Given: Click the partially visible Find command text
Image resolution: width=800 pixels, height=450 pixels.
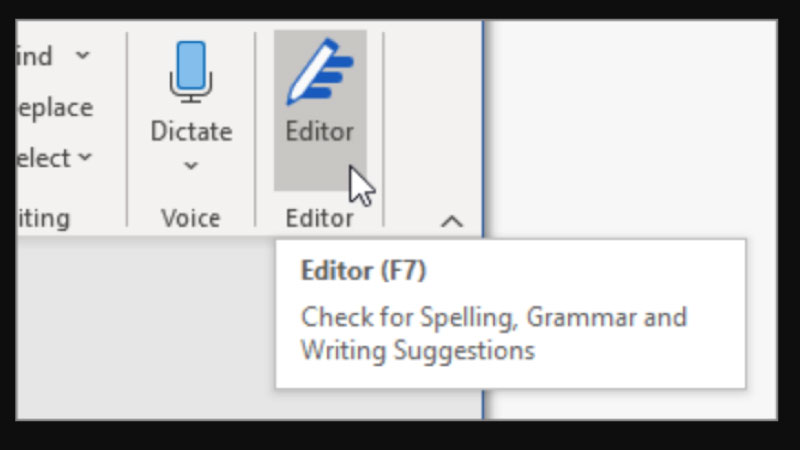Looking at the screenshot, I should [36, 56].
